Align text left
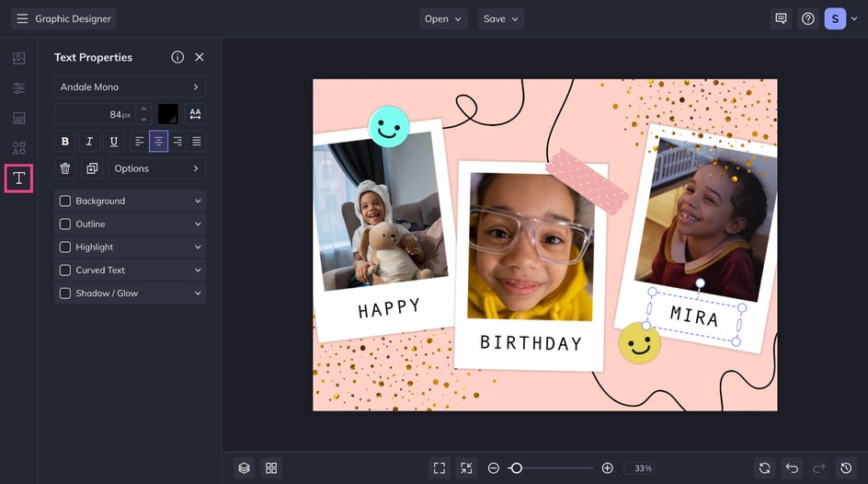Viewport: 868px width, 484px height. click(140, 141)
